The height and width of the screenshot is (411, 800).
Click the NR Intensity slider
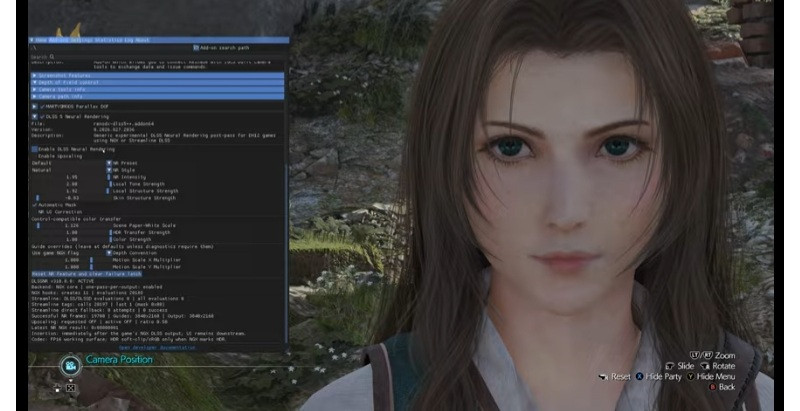point(71,177)
